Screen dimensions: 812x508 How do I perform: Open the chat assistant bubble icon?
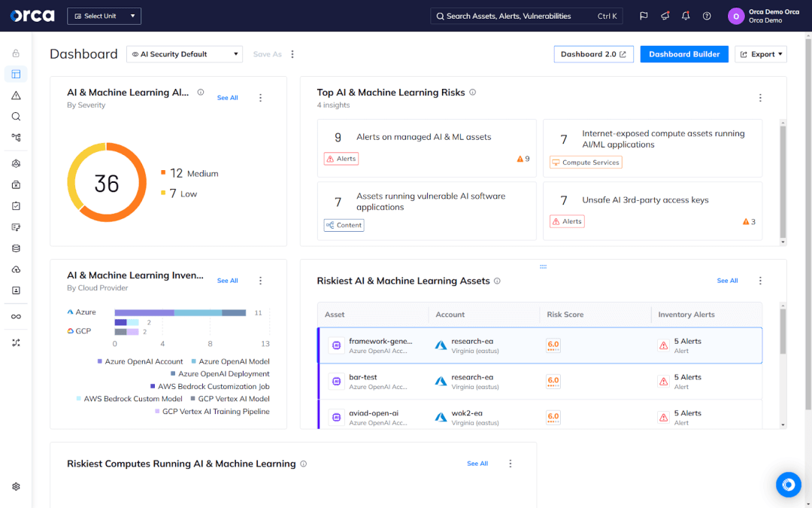(x=788, y=485)
